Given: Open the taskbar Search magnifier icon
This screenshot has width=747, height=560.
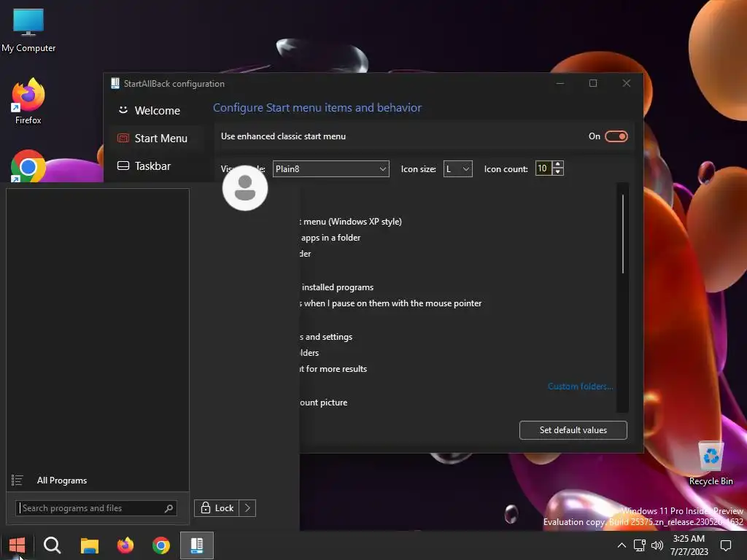Looking at the screenshot, I should (52, 545).
